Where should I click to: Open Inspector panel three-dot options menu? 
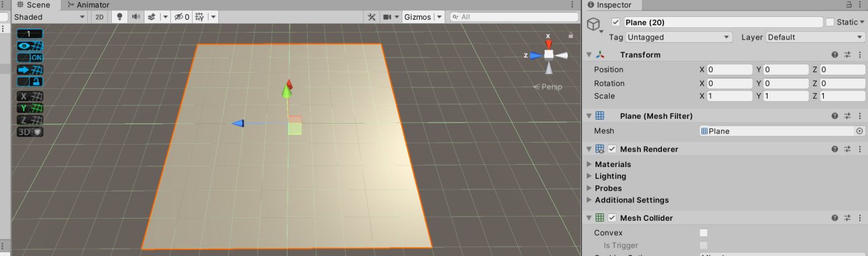click(860, 5)
